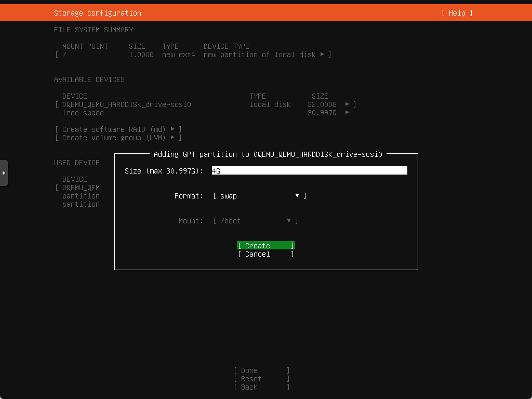Image resolution: width=532 pixels, height=399 pixels.
Task: Select first partition row under Used Devices
Action: click(81, 196)
